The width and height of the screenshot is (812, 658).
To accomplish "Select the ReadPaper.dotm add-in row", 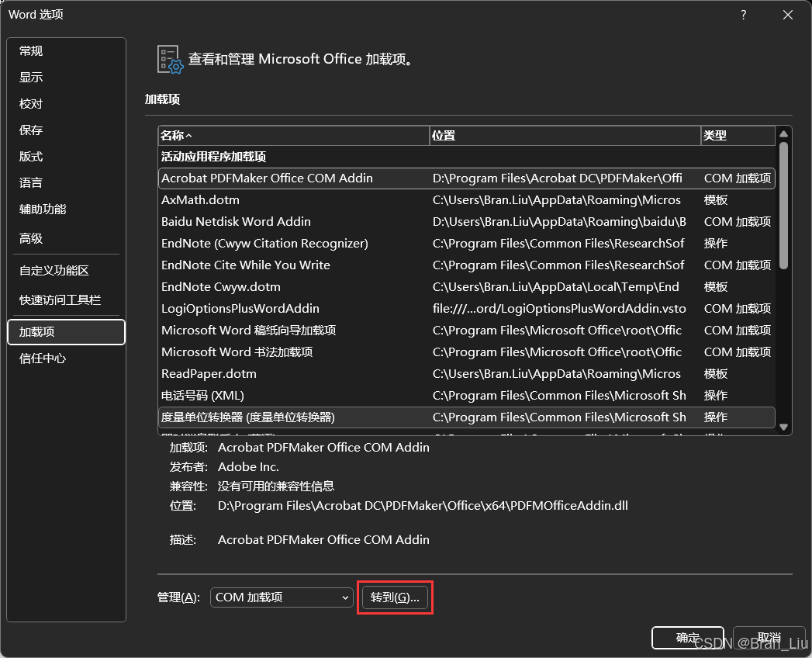I will point(467,374).
